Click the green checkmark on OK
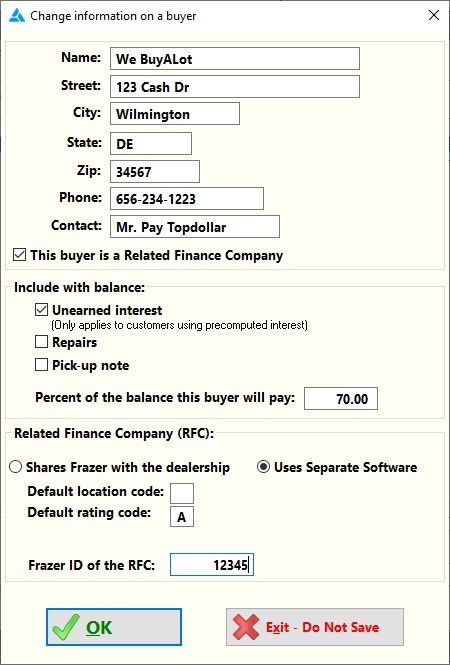This screenshot has width=450, height=665. coord(66,627)
